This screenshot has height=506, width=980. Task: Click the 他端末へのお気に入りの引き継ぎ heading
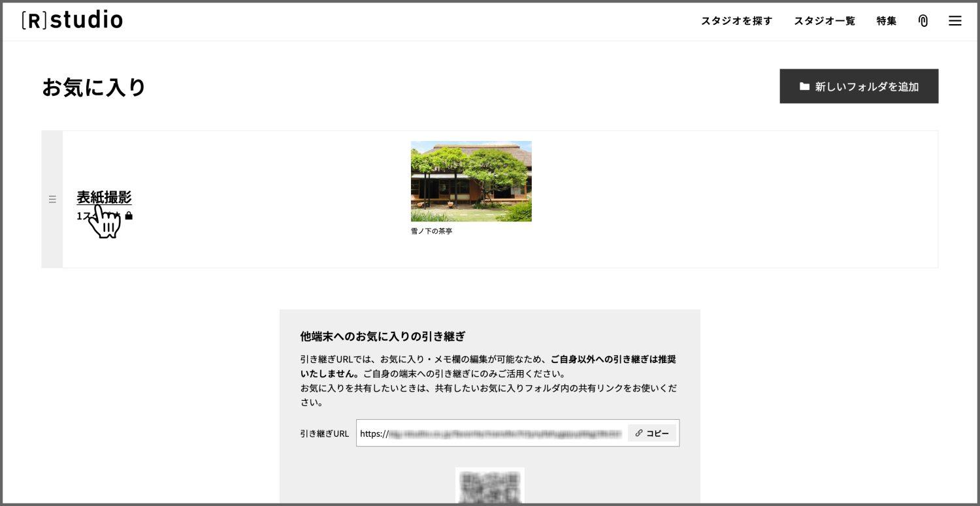point(382,336)
